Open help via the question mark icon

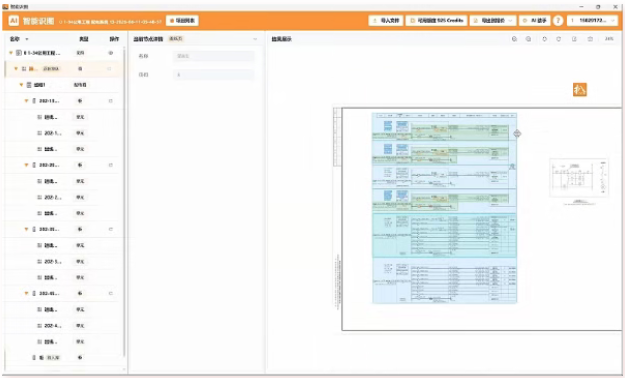(558, 20)
